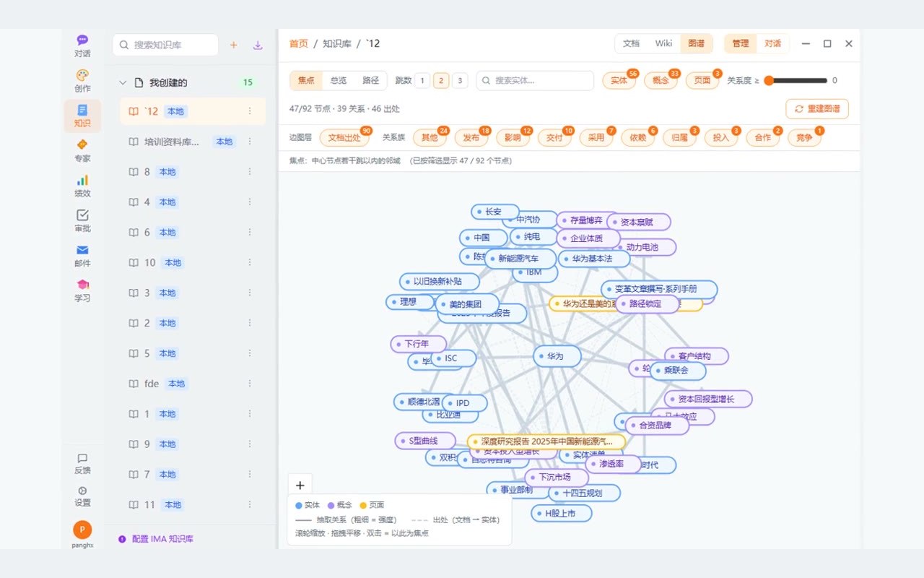This screenshot has width=924, height=578.
Task: Toggle the 文档出处 edge layer chip
Action: pos(344,137)
